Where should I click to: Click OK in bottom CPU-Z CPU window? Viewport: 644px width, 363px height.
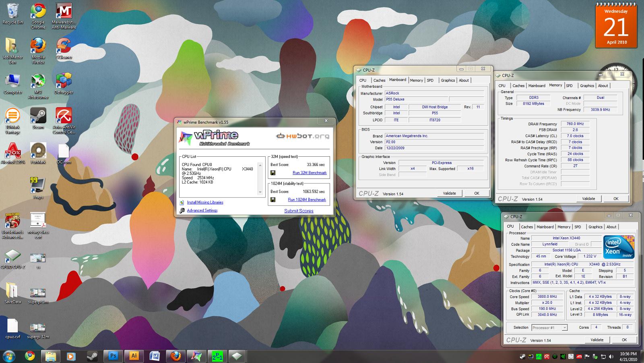tap(624, 340)
